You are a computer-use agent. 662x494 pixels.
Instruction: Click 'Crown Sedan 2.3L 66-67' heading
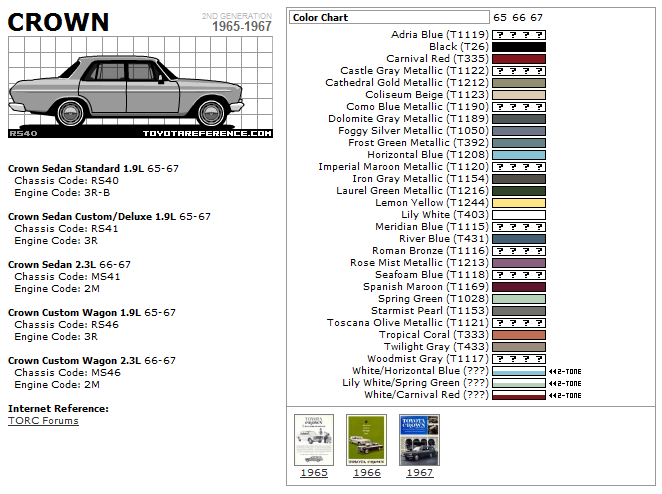pyautogui.click(x=69, y=265)
